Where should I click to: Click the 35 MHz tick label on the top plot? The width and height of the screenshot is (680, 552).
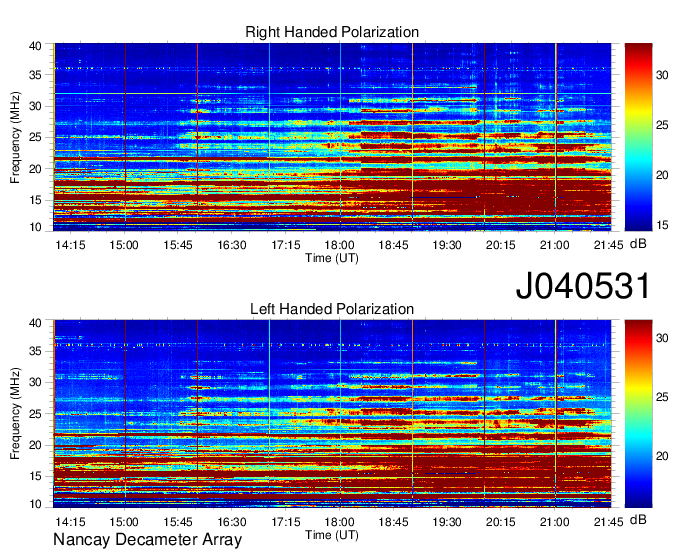[35, 75]
